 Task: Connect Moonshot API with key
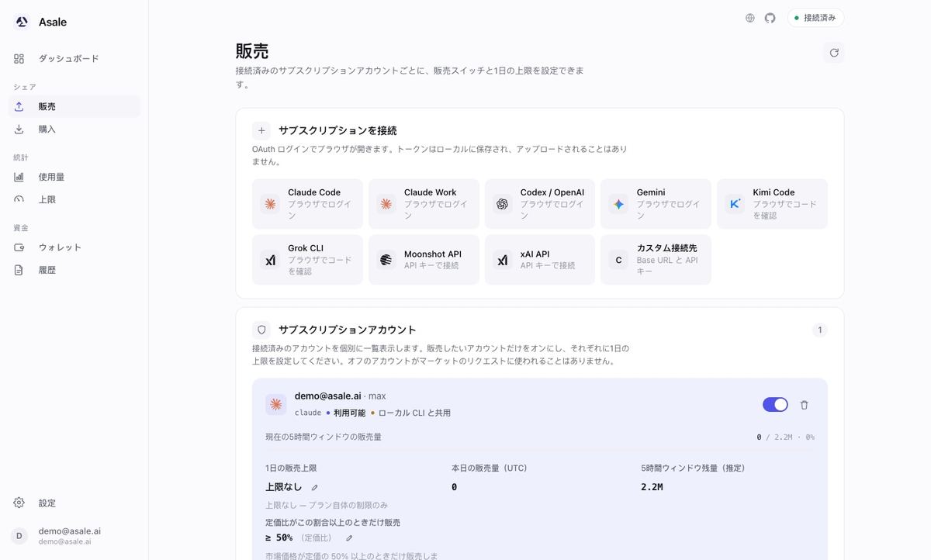click(424, 260)
